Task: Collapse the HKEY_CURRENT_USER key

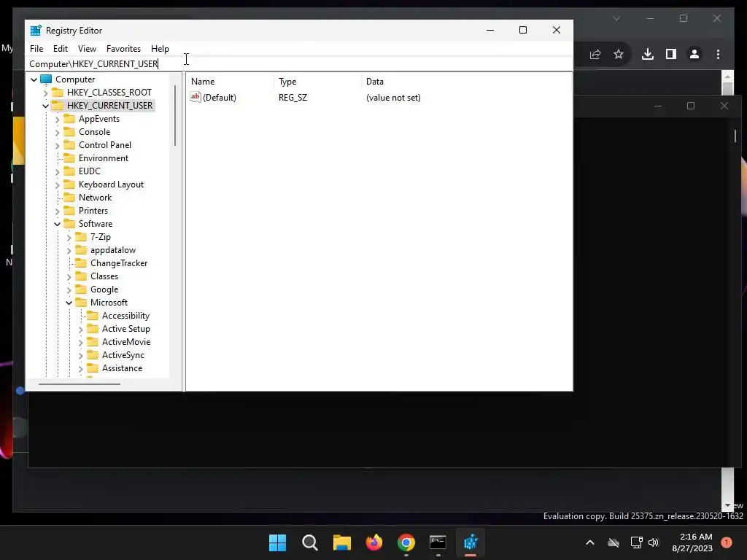Action: (46, 106)
